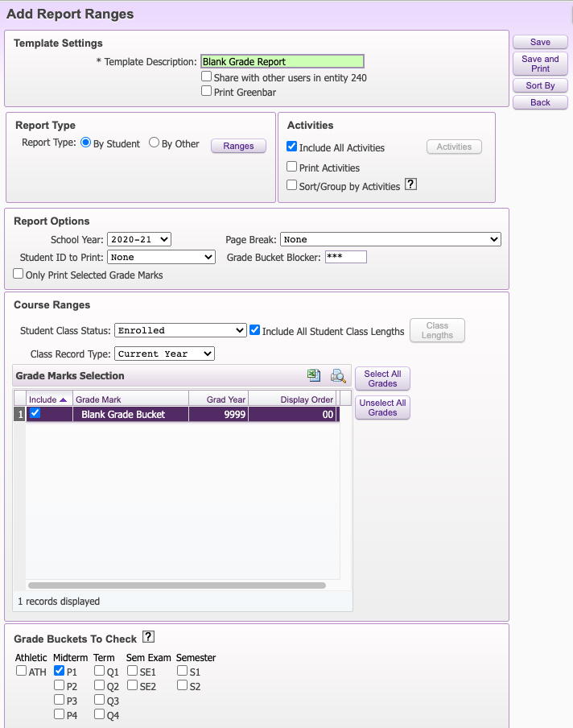Open the Class Record Type dropdown

pos(165,354)
